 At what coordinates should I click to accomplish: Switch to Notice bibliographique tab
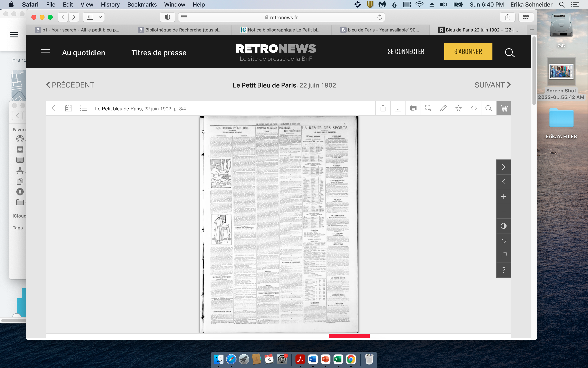[x=281, y=30]
